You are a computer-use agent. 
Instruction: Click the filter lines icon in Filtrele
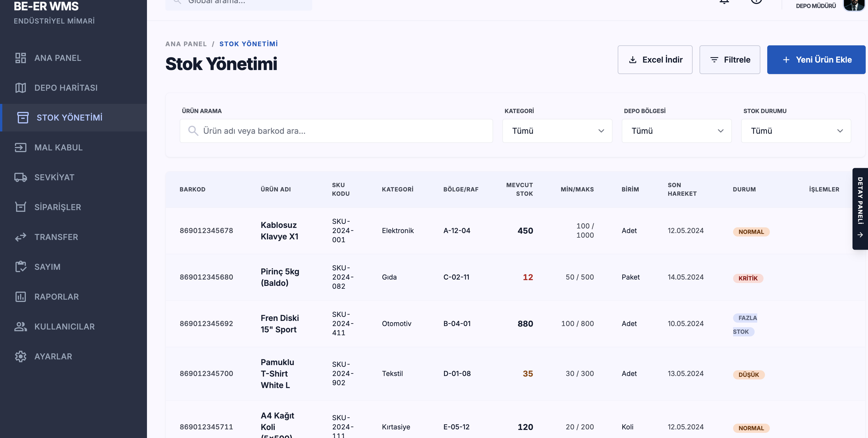(x=714, y=60)
